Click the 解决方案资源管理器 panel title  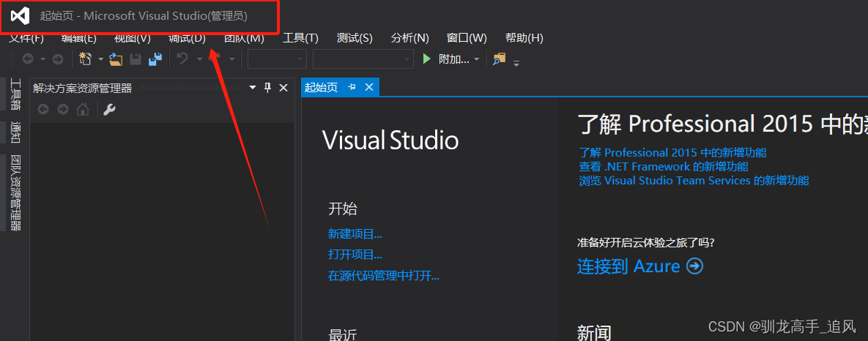[x=83, y=88]
